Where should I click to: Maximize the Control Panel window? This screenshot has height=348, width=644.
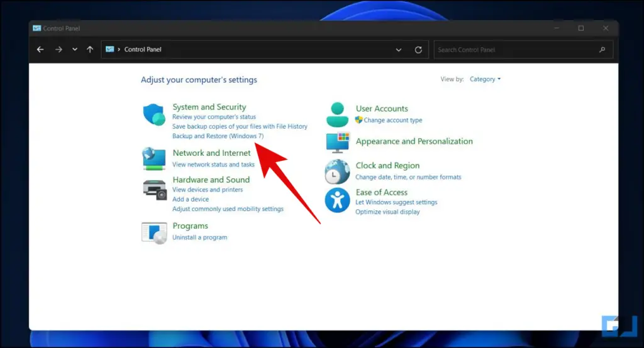[x=580, y=28]
